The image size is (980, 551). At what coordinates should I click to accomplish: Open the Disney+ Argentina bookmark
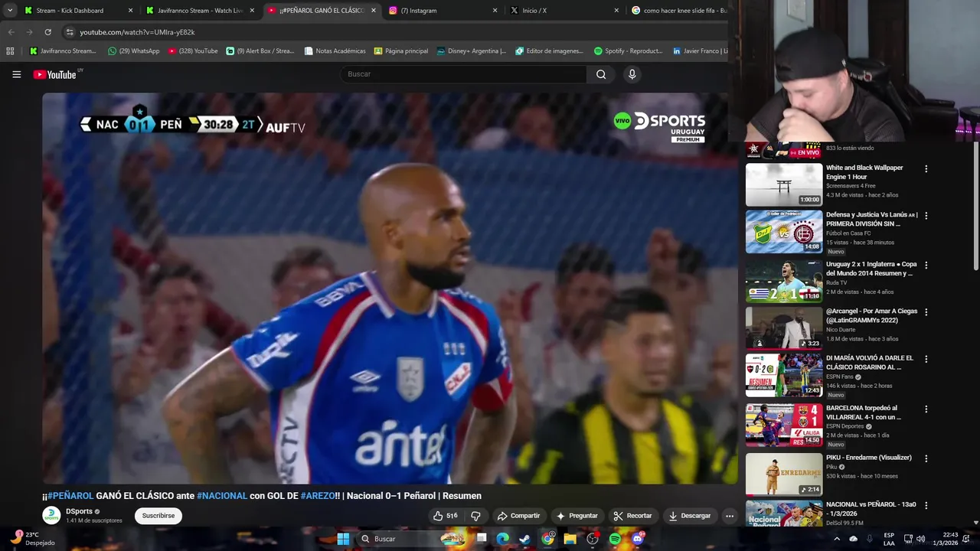coord(471,51)
